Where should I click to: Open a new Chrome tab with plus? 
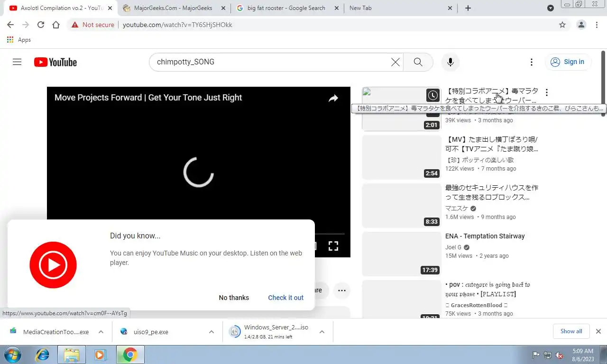click(x=468, y=8)
